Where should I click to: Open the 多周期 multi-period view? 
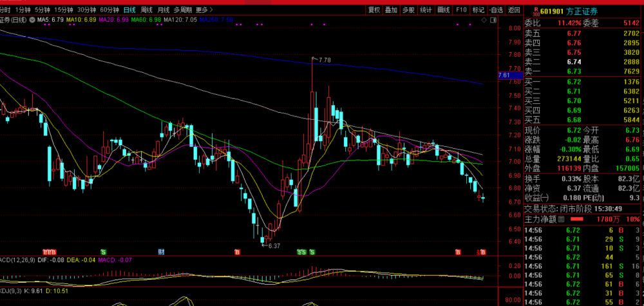pyautogui.click(x=182, y=10)
